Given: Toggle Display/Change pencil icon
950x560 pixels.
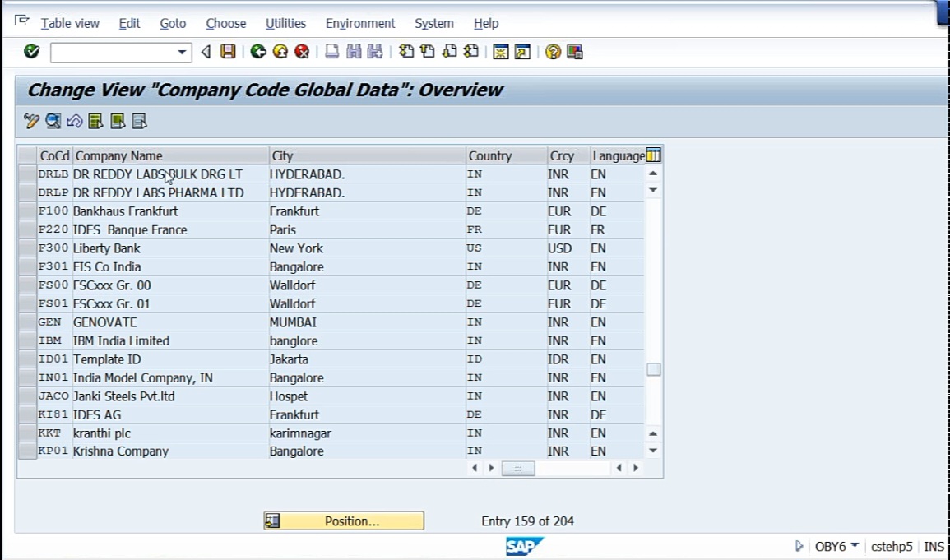Looking at the screenshot, I should click(x=31, y=121).
